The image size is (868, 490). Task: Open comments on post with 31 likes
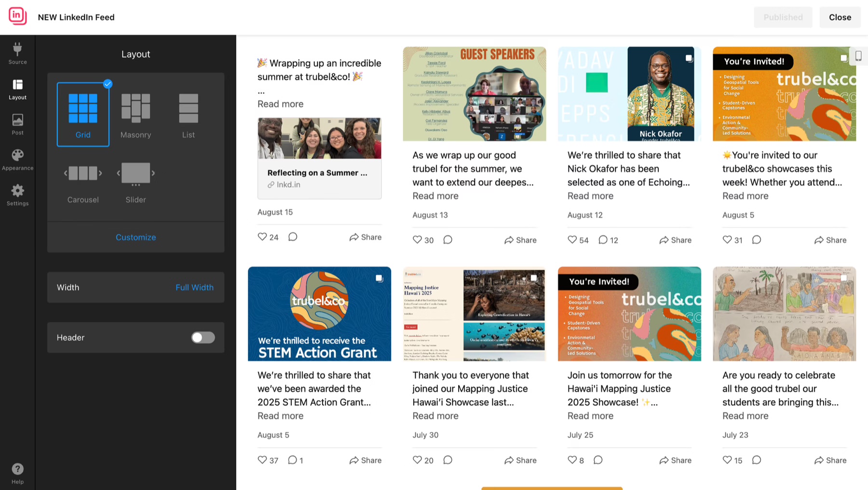[x=757, y=239]
